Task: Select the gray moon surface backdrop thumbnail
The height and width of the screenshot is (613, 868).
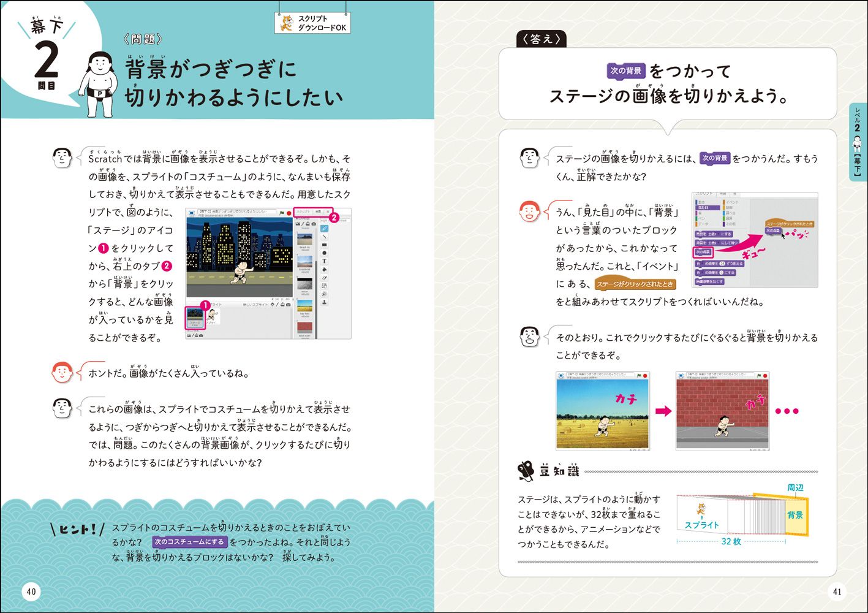Action: tap(304, 284)
